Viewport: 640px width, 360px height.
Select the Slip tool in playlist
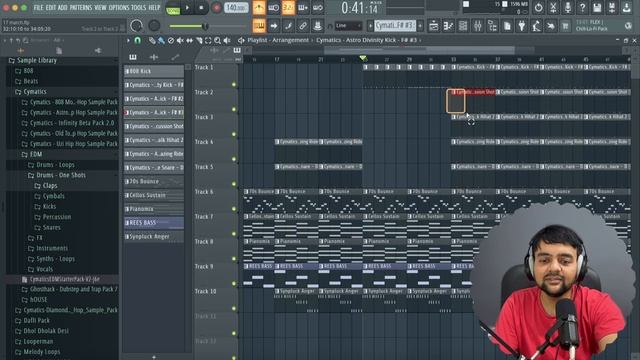tap(189, 40)
